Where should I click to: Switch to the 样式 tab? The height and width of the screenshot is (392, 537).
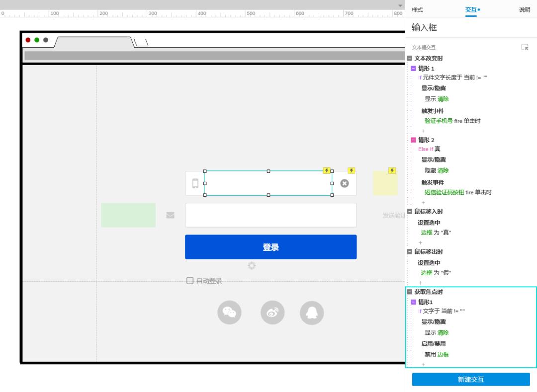[417, 9]
